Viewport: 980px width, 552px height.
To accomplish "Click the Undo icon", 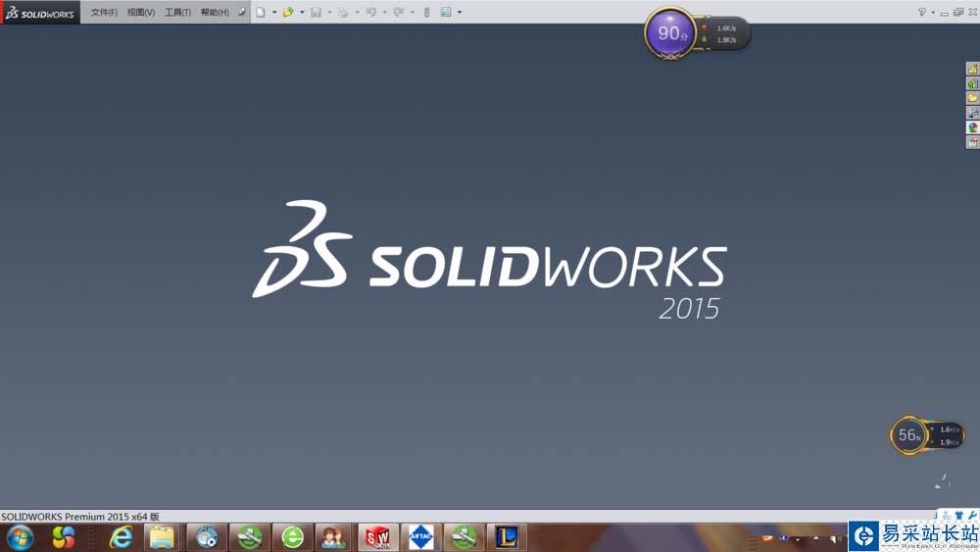I will 371,12.
